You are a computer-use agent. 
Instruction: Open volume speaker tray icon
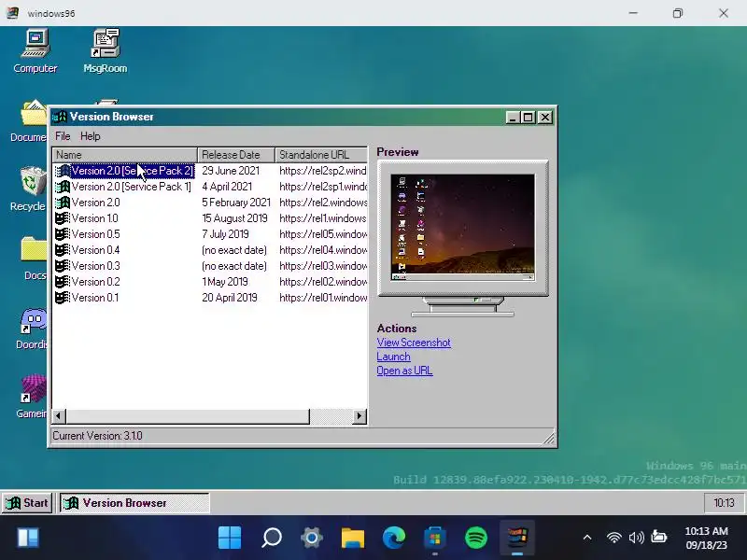point(636,538)
